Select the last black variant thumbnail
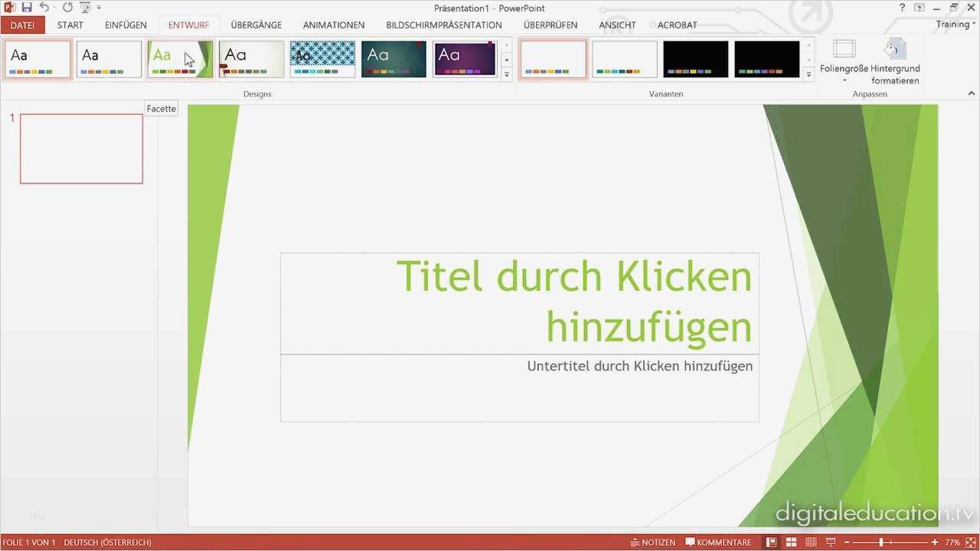Image resolution: width=980 pixels, height=551 pixels. pos(767,59)
